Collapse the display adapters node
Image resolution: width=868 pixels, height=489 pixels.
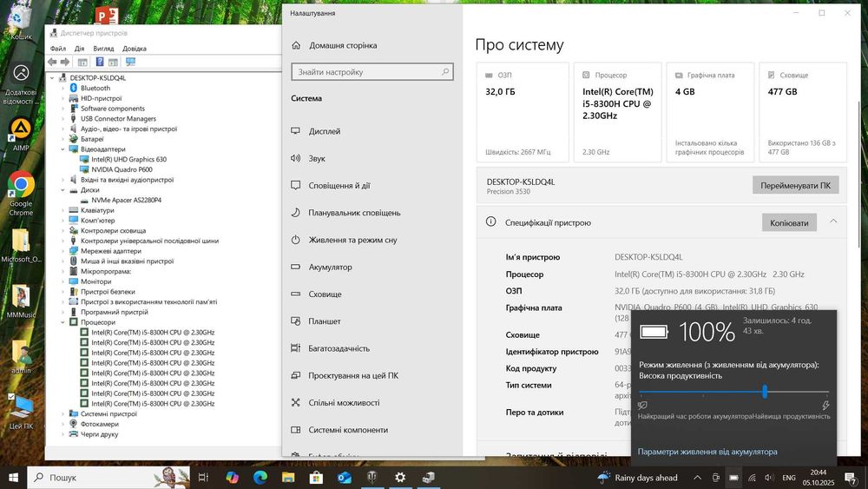pyautogui.click(x=63, y=149)
